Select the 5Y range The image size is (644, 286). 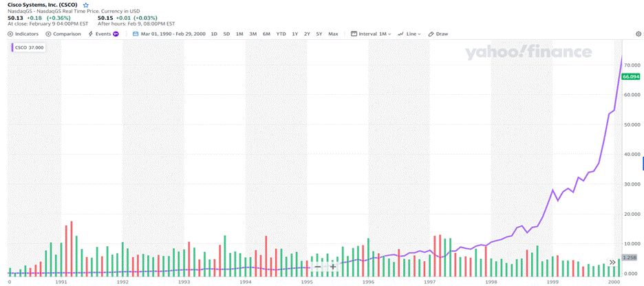(x=319, y=34)
